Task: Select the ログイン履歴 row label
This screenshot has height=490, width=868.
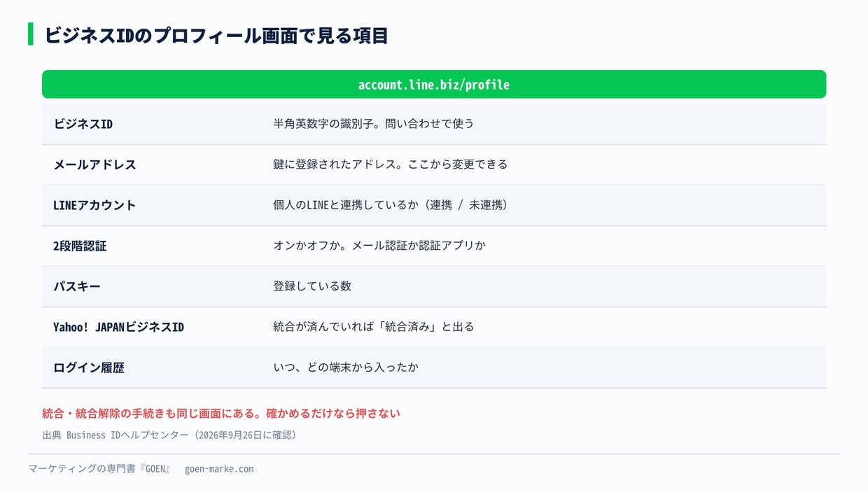Action: pyautogui.click(x=89, y=367)
